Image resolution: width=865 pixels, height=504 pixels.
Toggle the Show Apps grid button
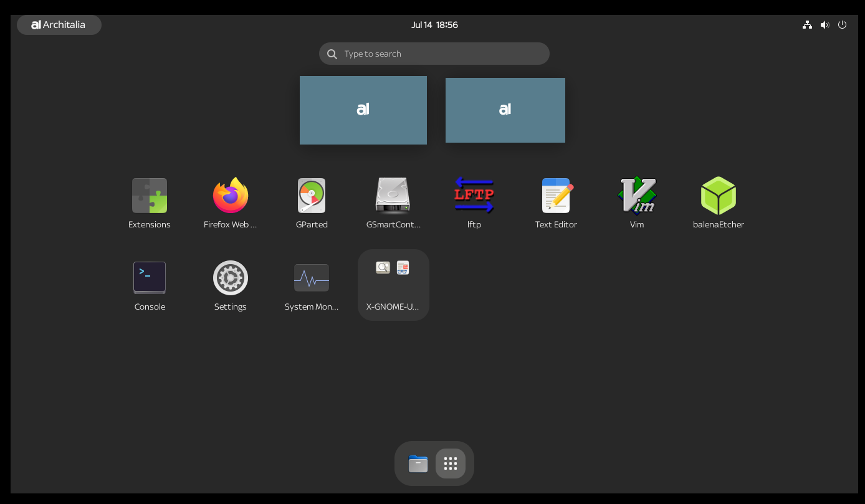click(x=451, y=464)
